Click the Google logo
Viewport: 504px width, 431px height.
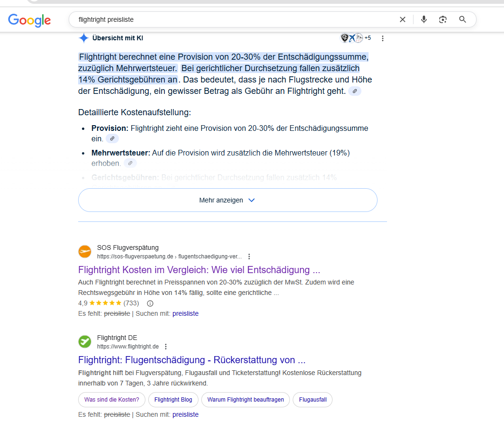click(29, 20)
